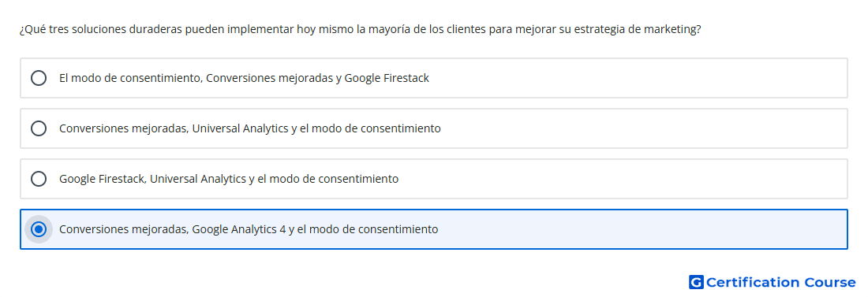Select radio for Conversiones mejoradas, Universal Analytics option

(x=39, y=128)
